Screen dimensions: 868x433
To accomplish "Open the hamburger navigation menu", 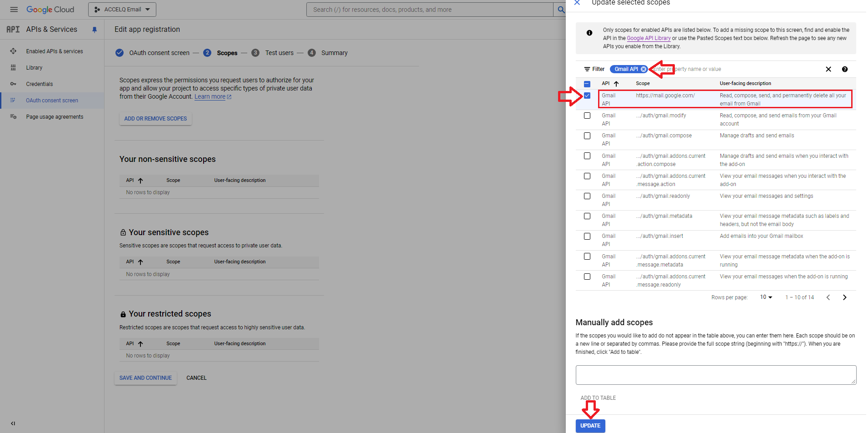I will coord(14,10).
